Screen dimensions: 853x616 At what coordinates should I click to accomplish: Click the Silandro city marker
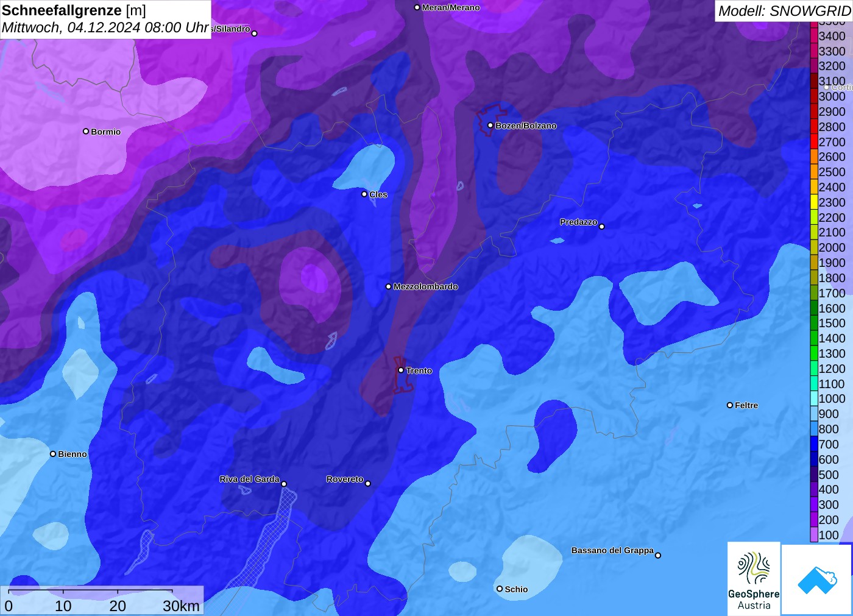pyautogui.click(x=255, y=33)
